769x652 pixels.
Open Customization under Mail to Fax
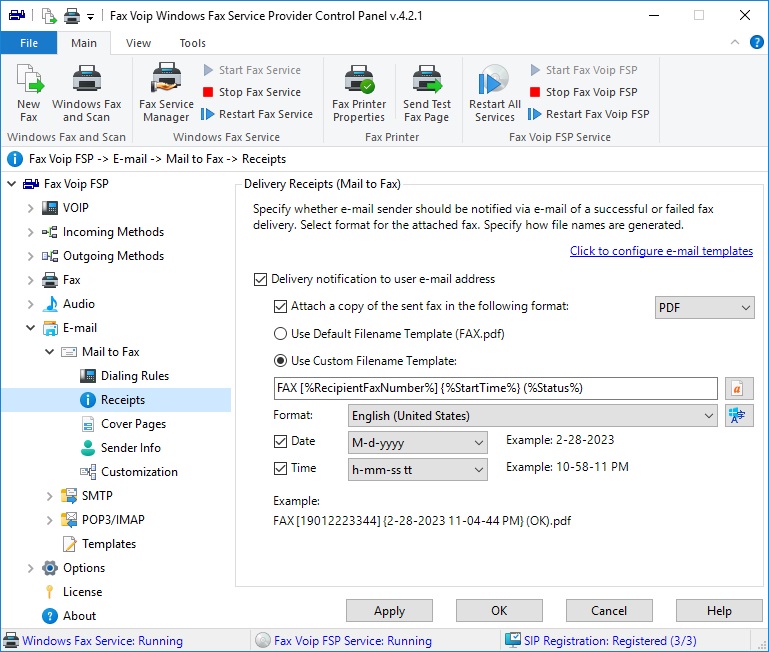click(129, 472)
